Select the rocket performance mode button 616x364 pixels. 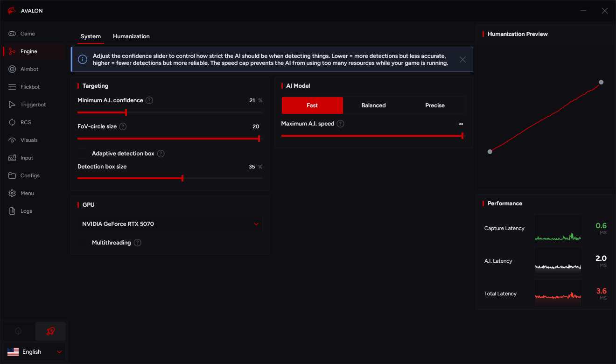click(50, 331)
